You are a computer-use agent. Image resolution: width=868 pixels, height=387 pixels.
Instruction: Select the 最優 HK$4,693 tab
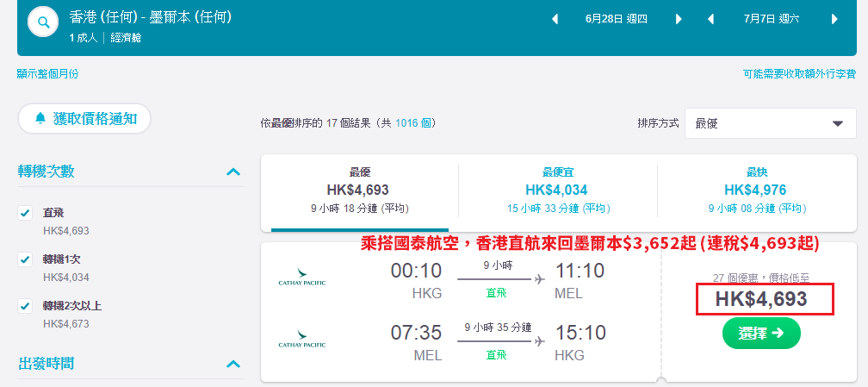click(359, 191)
